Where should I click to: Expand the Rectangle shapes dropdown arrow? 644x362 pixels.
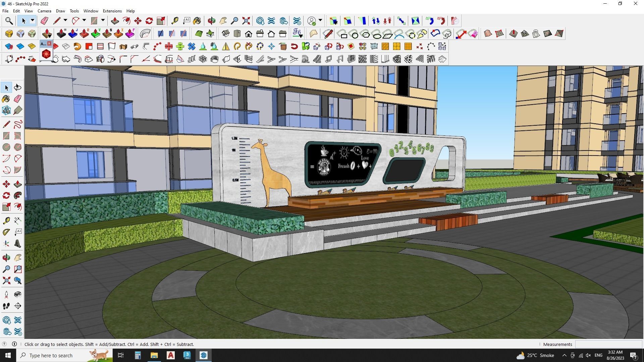[x=103, y=21]
